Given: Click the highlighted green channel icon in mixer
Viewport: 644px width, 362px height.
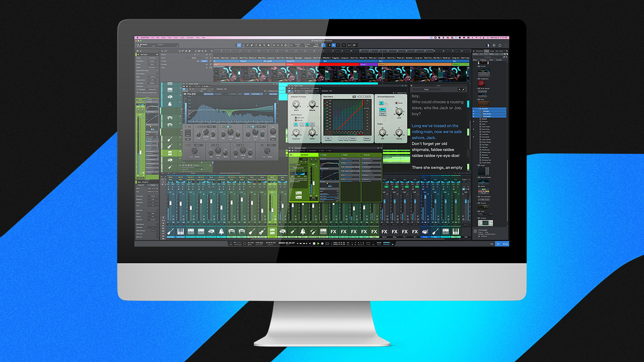Looking at the screenshot, I should [x=272, y=231].
